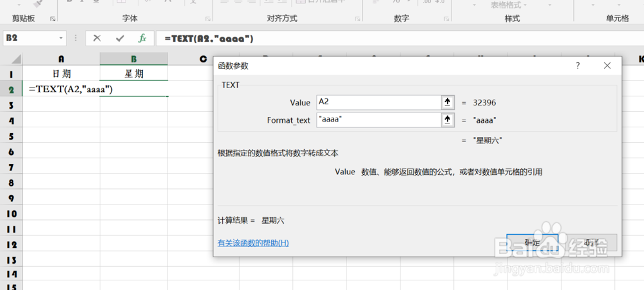This screenshot has height=290, width=644.
Task: Open Insert Function via fx icon
Action: pyautogui.click(x=142, y=39)
